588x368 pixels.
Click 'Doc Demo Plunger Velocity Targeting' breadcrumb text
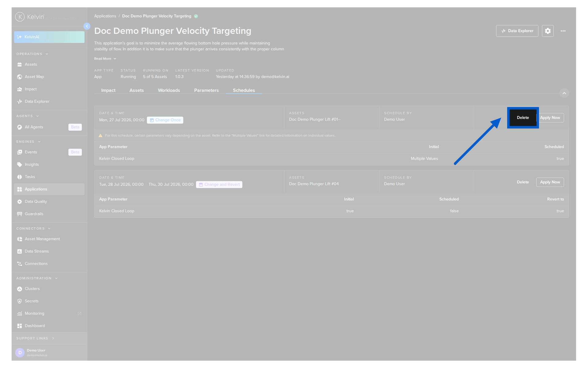coord(156,16)
